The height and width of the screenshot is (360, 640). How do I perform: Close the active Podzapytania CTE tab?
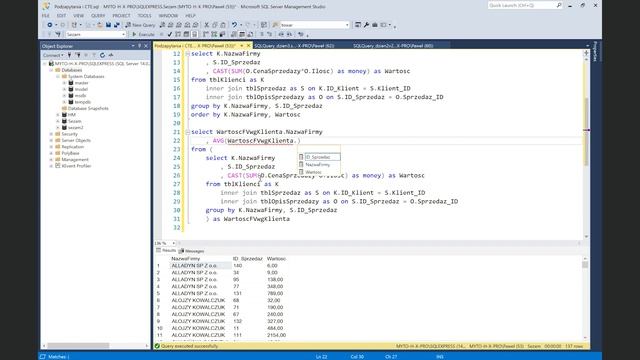coord(248,46)
